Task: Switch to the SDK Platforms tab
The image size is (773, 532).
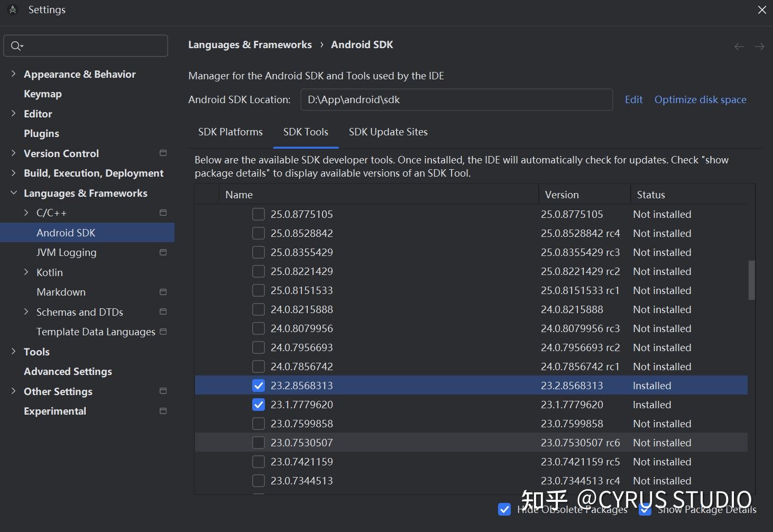Action: (230, 132)
